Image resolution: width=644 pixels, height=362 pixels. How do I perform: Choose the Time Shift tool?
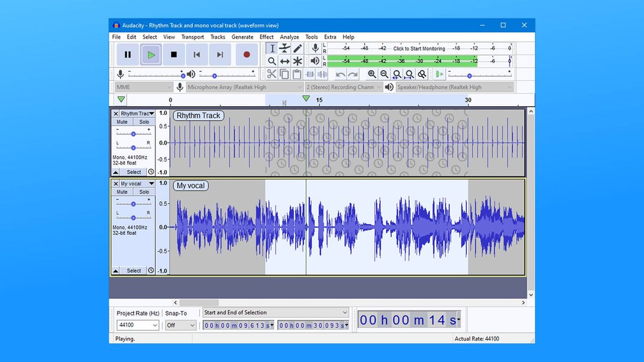[284, 62]
